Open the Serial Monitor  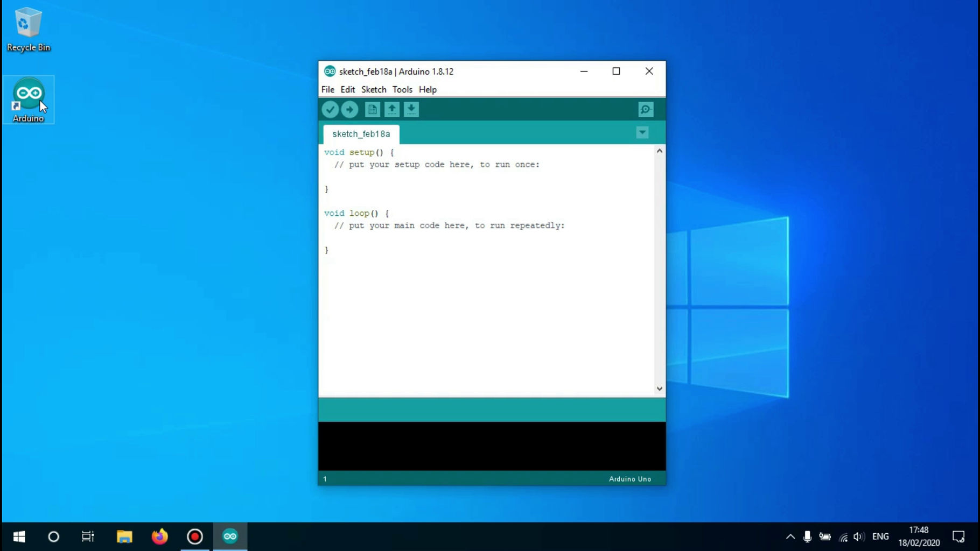(x=645, y=109)
